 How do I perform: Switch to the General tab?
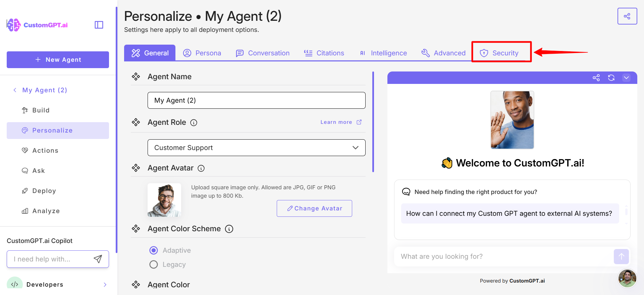(x=150, y=53)
